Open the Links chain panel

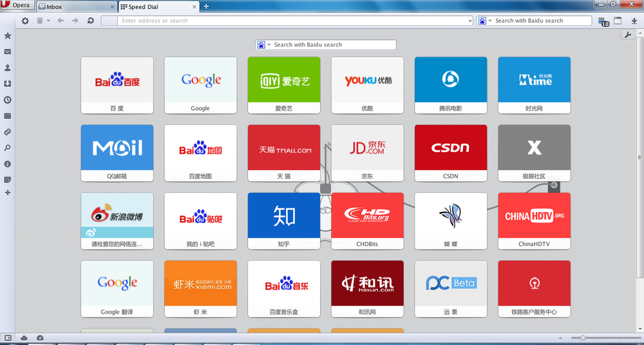7,132
